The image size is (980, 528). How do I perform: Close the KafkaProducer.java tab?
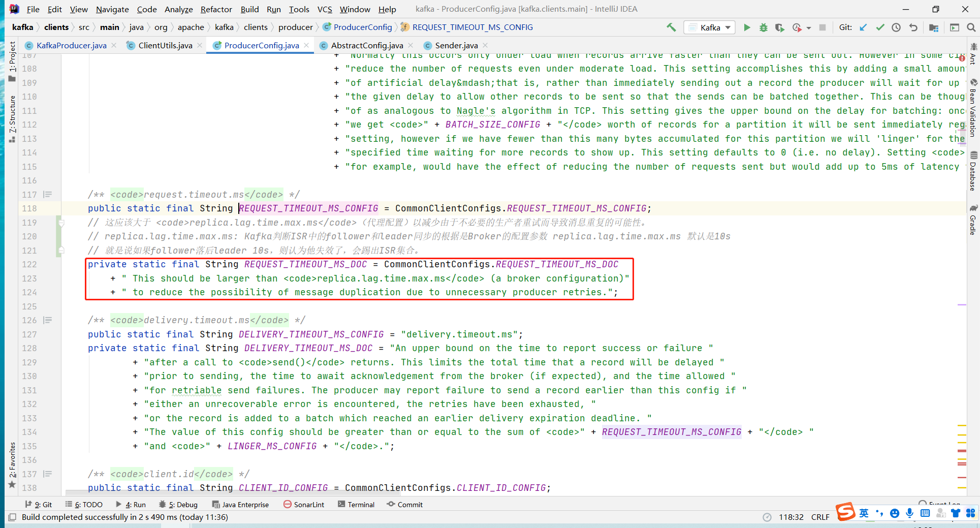114,45
